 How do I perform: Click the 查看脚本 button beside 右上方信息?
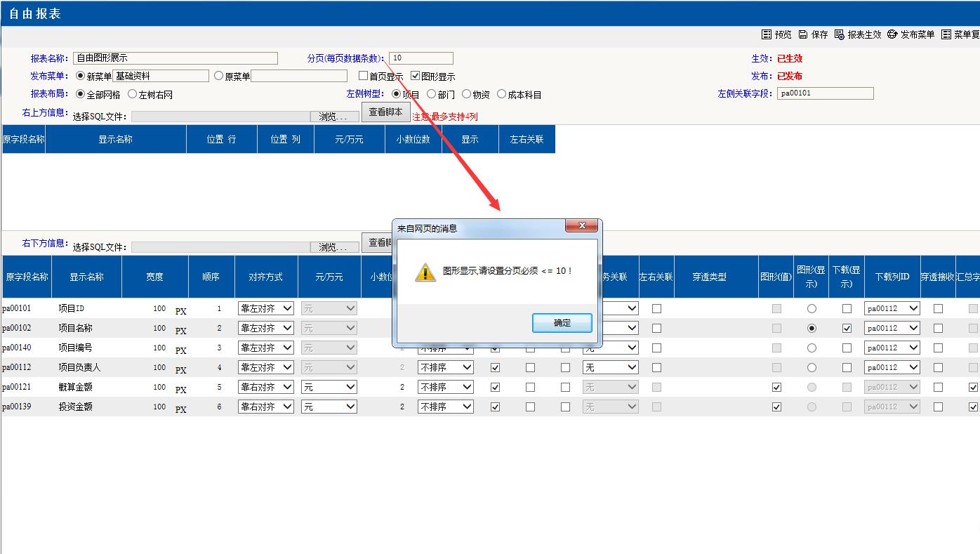(385, 112)
